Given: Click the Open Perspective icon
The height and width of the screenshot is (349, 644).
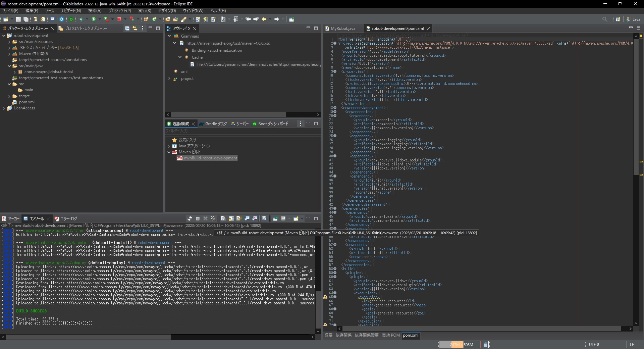Looking at the screenshot, I should tap(618, 19).
